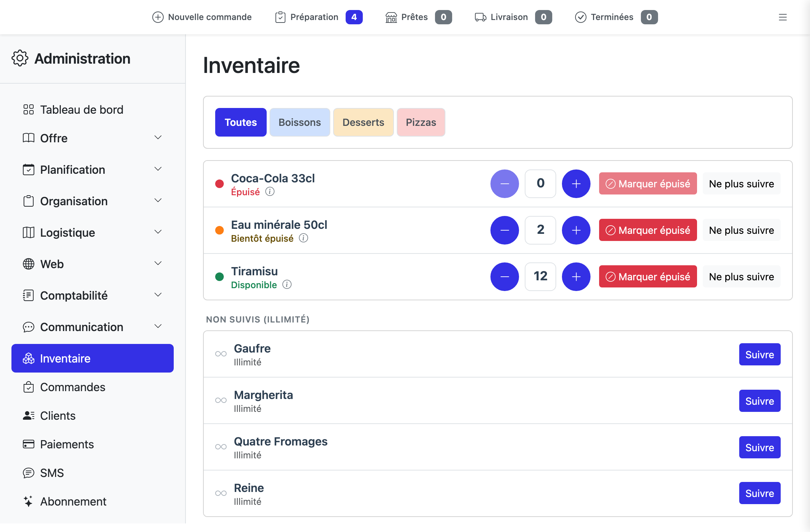The image size is (810, 532).
Task: Filter inventory by Boissons
Action: 300,122
